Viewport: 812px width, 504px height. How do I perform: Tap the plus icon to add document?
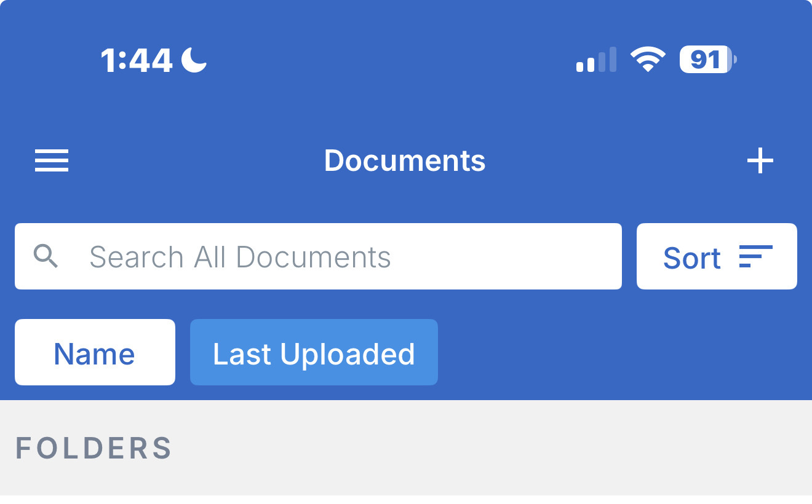(760, 161)
